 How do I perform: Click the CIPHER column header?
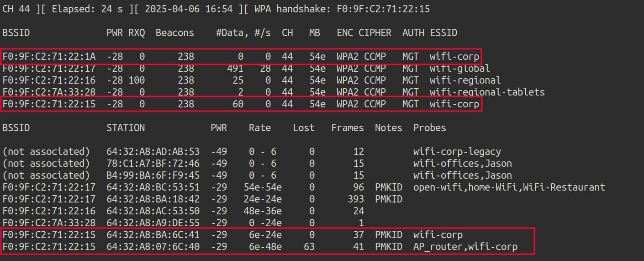[x=375, y=33]
